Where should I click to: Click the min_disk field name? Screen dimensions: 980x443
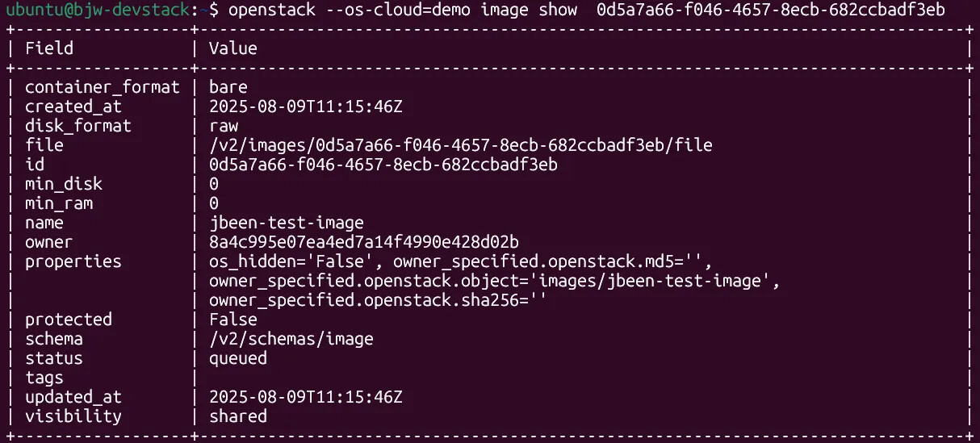coord(64,184)
